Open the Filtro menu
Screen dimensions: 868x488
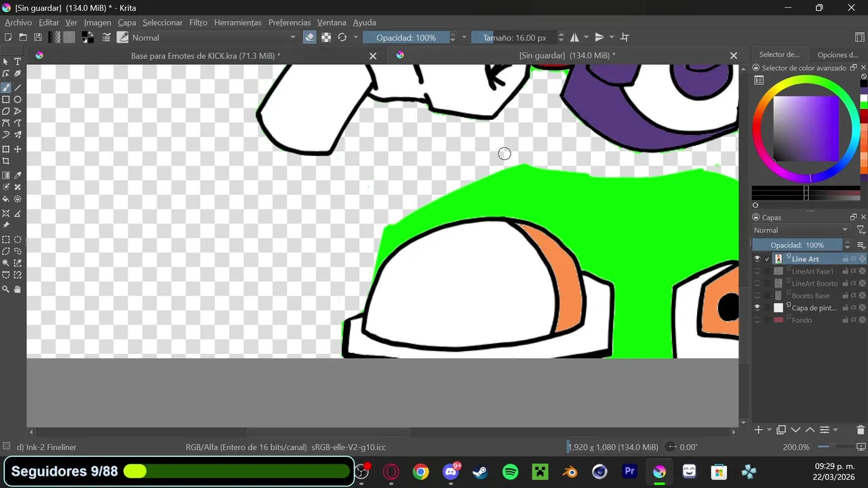click(x=198, y=22)
